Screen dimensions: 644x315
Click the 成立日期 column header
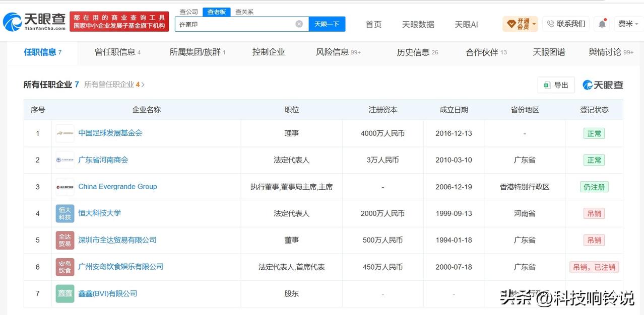[454, 110]
